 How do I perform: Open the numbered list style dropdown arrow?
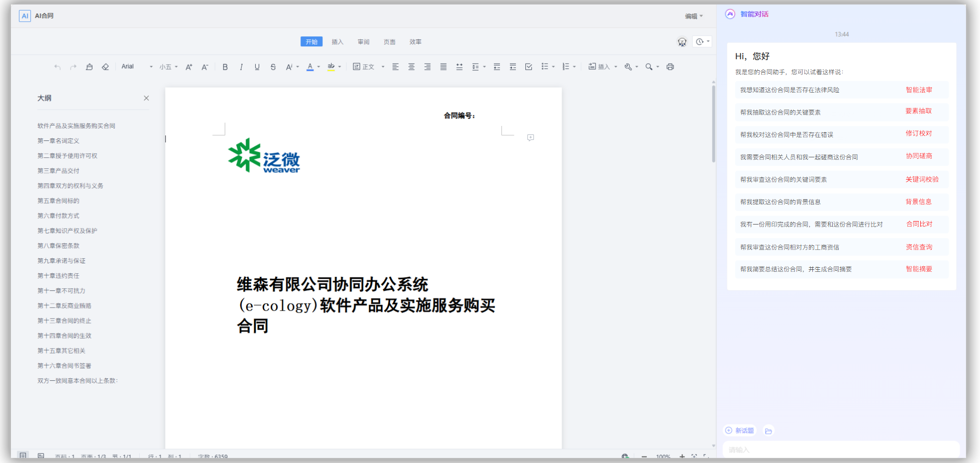point(574,67)
